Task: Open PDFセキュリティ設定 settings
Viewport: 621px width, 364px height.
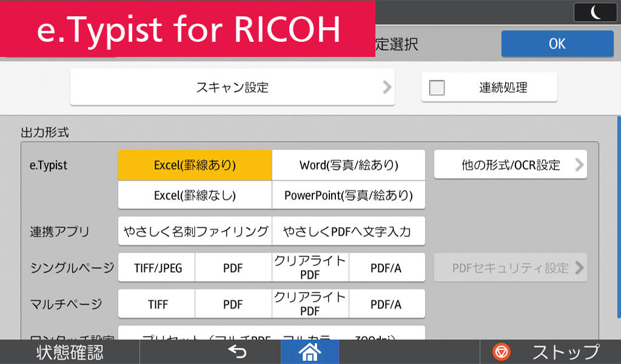Action: 510,268
